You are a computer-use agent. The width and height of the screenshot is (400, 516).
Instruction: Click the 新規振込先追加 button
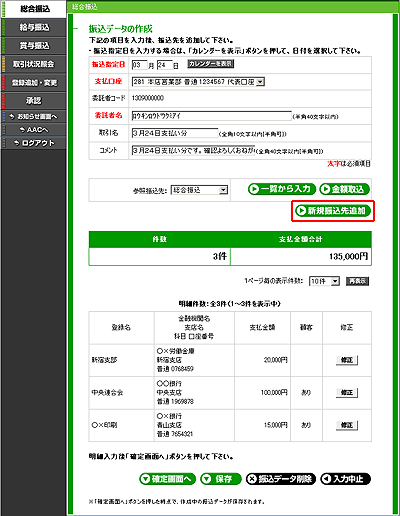point(333,211)
